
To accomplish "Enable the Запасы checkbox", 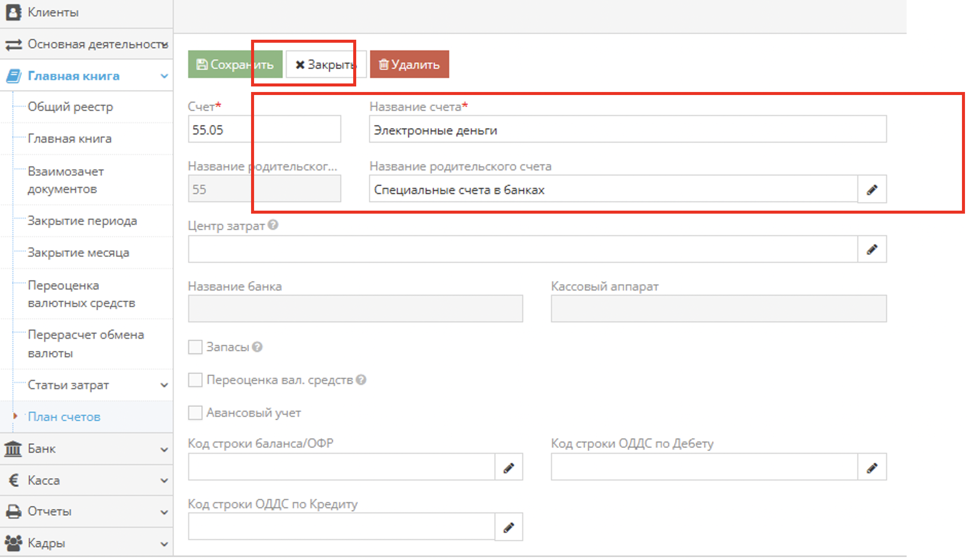I will 195,347.
